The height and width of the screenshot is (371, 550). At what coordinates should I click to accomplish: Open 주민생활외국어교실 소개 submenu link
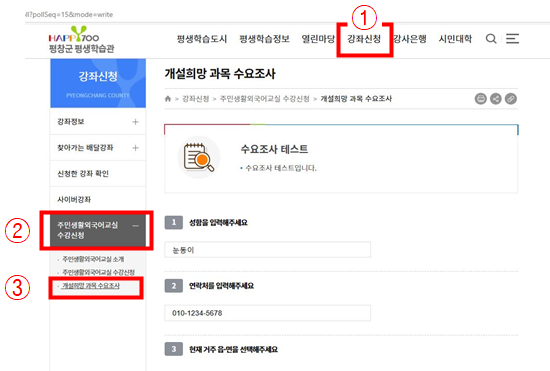(x=93, y=259)
